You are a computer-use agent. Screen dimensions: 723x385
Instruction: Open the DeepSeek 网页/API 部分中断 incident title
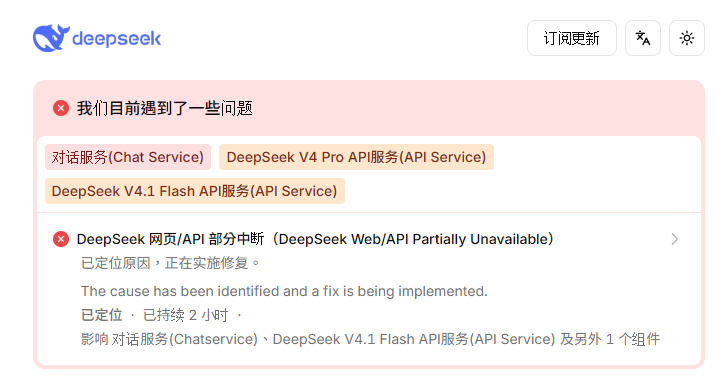pos(315,239)
